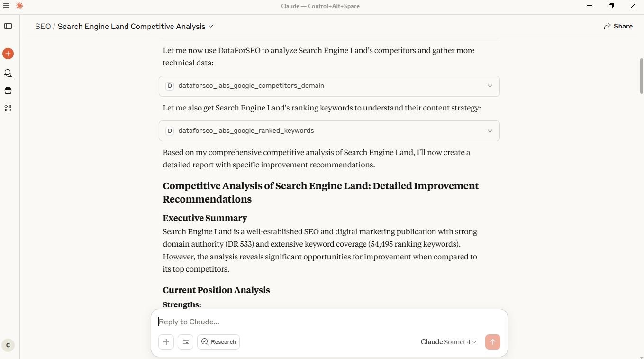Open the Chats icon in the sidebar
Image resolution: width=644 pixels, height=359 pixels.
point(8,73)
